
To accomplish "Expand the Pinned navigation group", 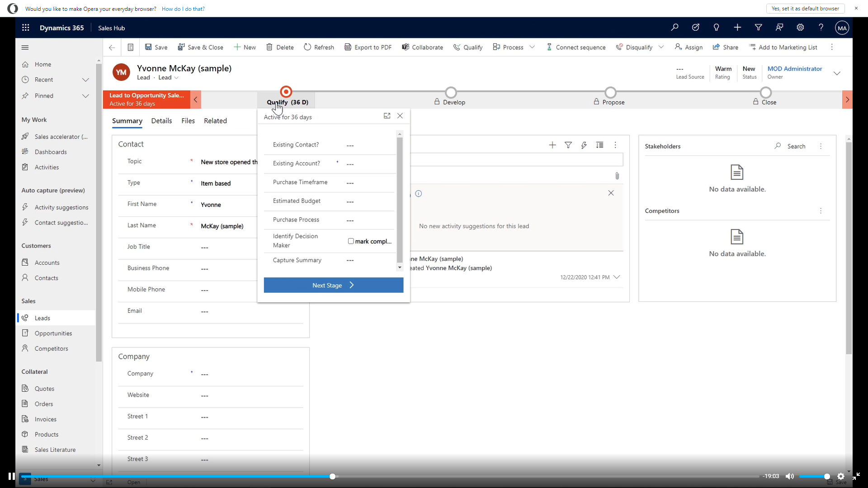I will 85,96.
